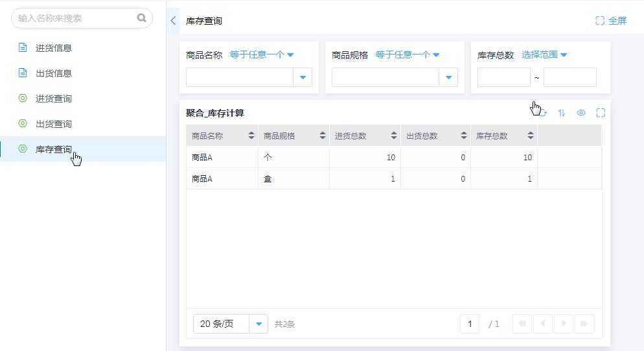
Task: Select 出货查询 in the sidebar
Action: point(54,124)
